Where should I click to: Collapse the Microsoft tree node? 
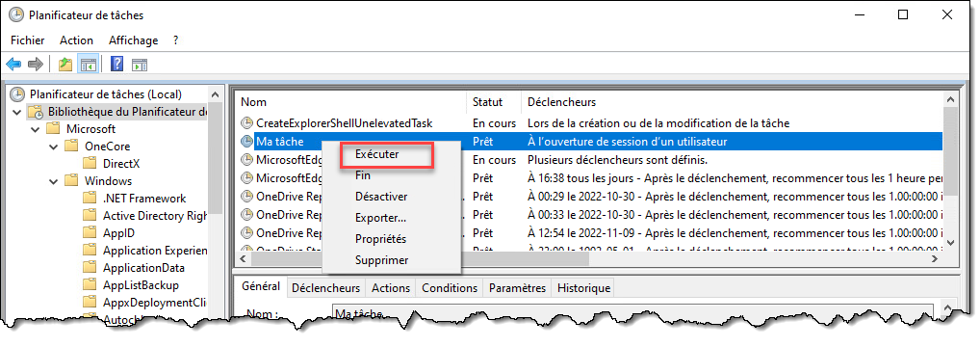tap(35, 129)
